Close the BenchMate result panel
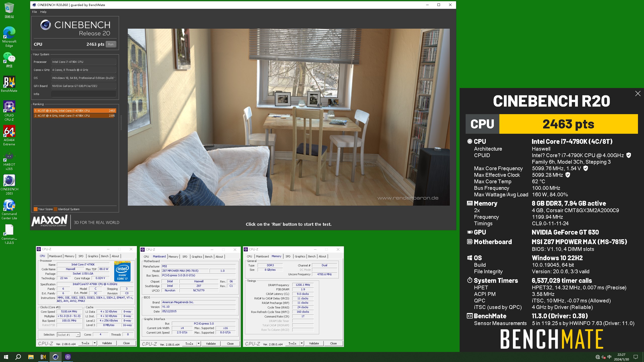The height and width of the screenshot is (362, 644). point(638,94)
